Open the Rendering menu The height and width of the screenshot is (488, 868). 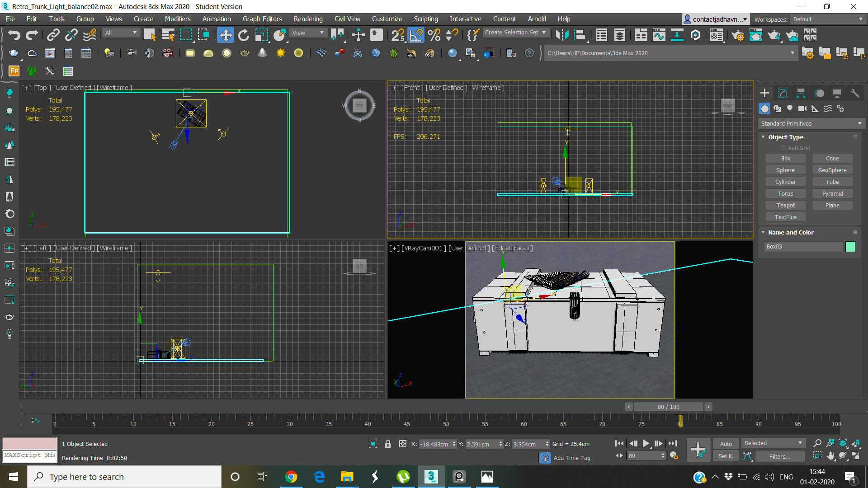308,19
